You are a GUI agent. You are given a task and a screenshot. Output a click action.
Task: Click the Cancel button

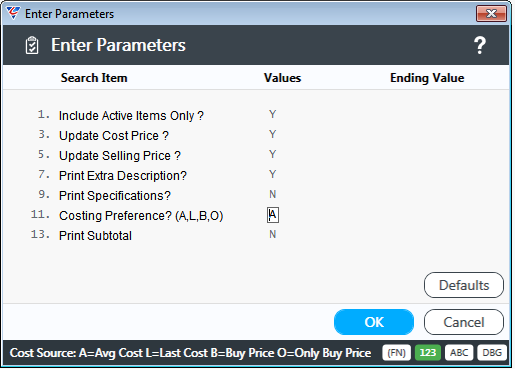pos(464,322)
